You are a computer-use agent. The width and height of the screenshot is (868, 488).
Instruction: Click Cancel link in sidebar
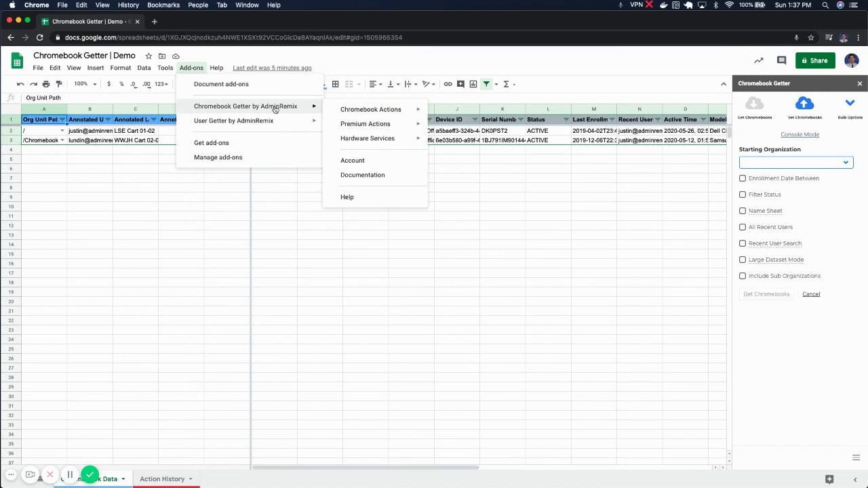click(x=811, y=294)
